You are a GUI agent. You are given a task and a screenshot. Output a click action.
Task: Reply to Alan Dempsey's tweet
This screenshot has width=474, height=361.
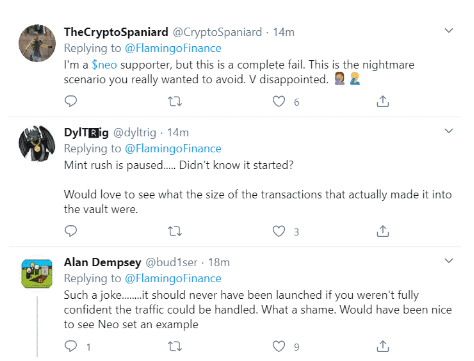tap(71, 346)
